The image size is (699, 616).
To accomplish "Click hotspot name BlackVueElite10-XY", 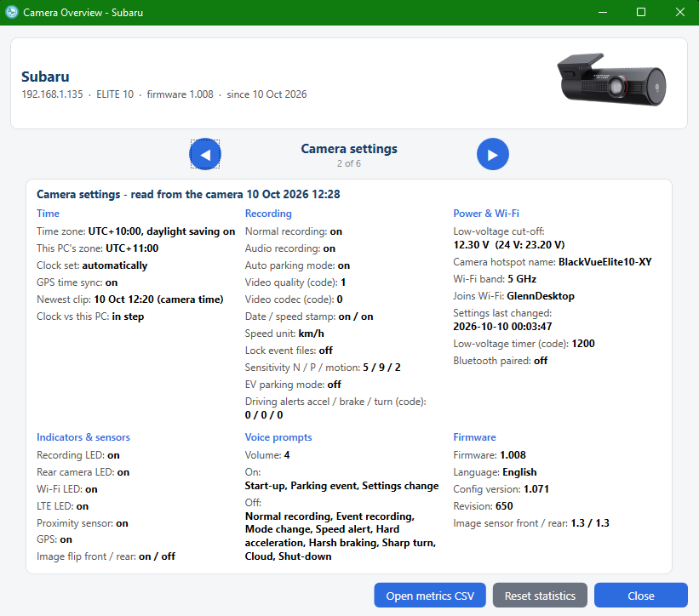I will (x=605, y=262).
